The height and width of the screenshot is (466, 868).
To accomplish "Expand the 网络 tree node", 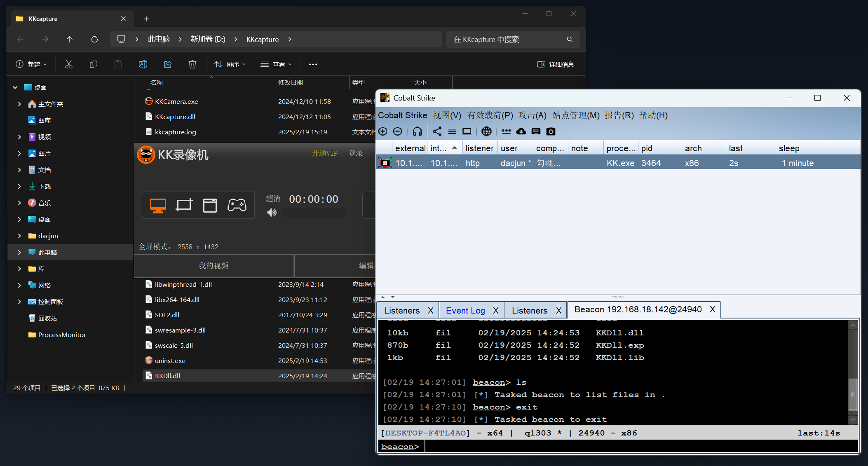I will [x=19, y=286].
